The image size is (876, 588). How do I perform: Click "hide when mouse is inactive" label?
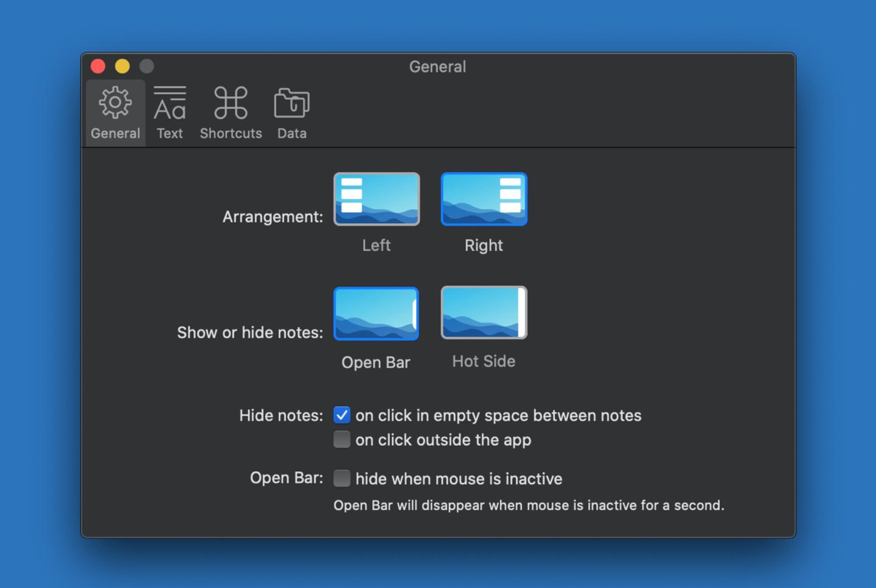click(x=459, y=479)
